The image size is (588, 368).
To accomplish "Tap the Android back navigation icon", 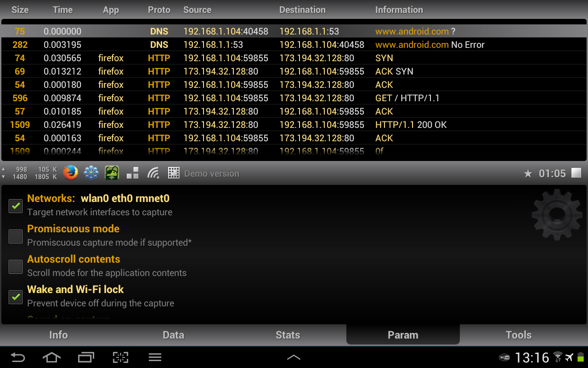I will pyautogui.click(x=18, y=357).
